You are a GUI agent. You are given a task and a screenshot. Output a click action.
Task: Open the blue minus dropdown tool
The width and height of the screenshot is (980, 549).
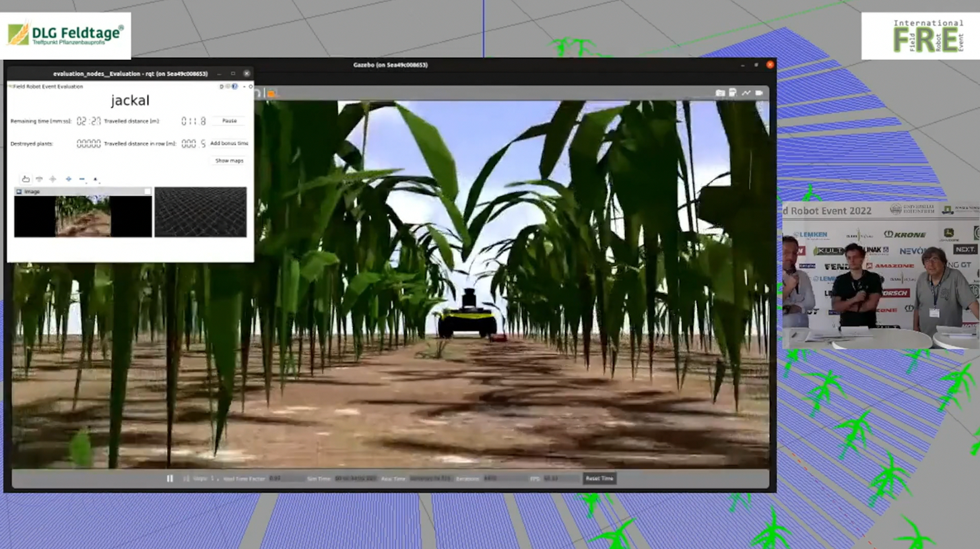(82, 179)
